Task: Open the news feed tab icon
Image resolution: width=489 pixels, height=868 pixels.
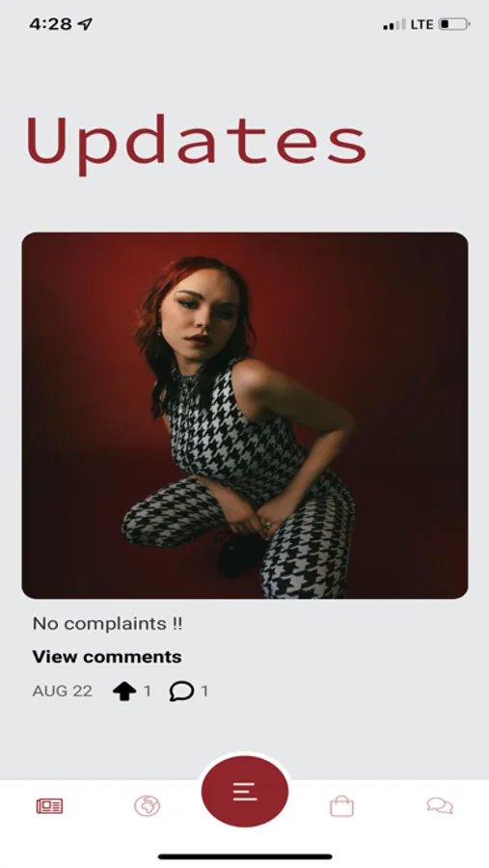Action: 49,805
